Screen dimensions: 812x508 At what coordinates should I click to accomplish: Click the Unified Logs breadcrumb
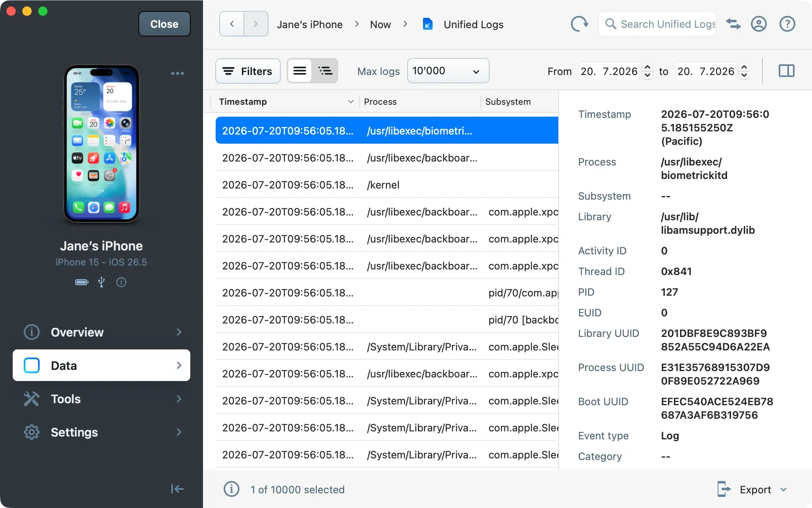coord(473,25)
